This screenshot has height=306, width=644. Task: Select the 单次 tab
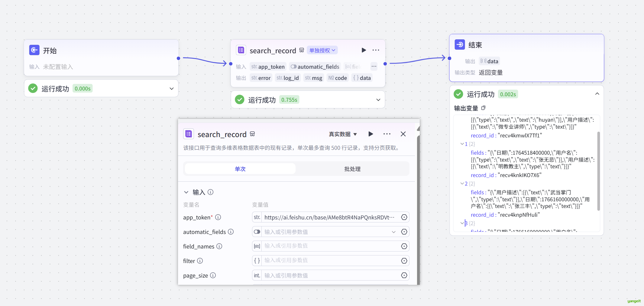pos(240,169)
